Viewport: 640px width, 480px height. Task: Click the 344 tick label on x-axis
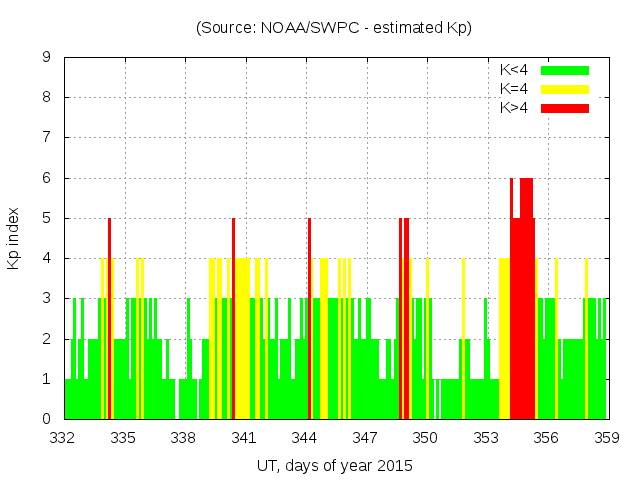click(304, 438)
